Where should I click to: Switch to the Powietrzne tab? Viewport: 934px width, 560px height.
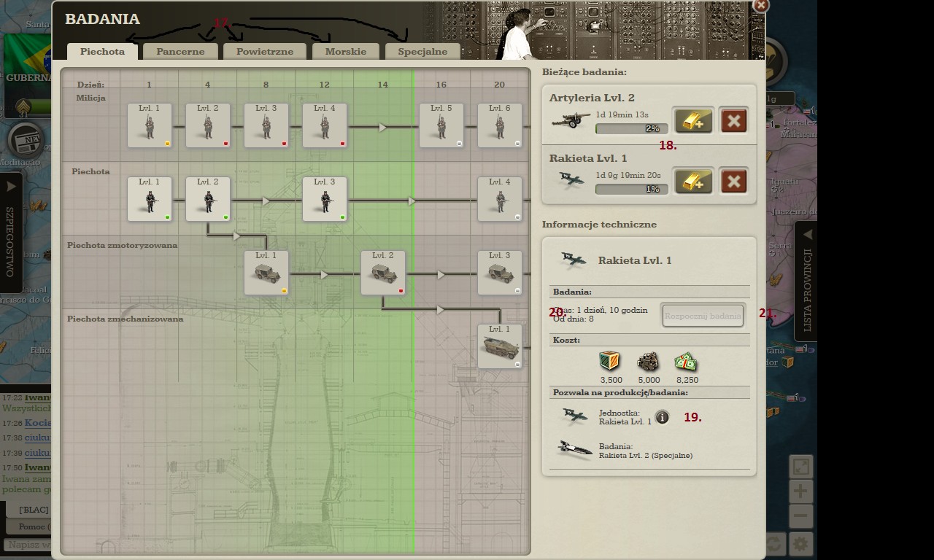(x=264, y=51)
